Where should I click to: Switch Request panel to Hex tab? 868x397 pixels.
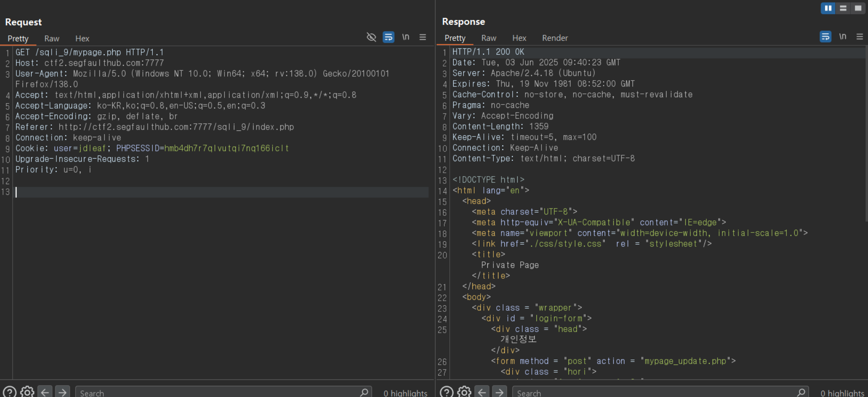point(82,38)
